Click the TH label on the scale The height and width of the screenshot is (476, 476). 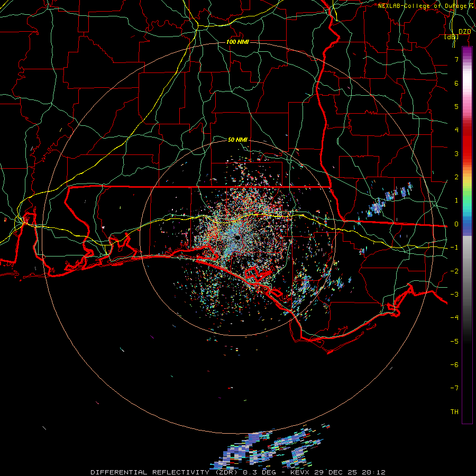[454, 412]
